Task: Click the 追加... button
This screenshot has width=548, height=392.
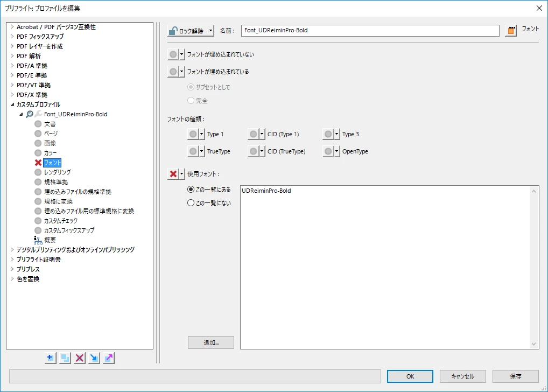Action: (x=211, y=342)
